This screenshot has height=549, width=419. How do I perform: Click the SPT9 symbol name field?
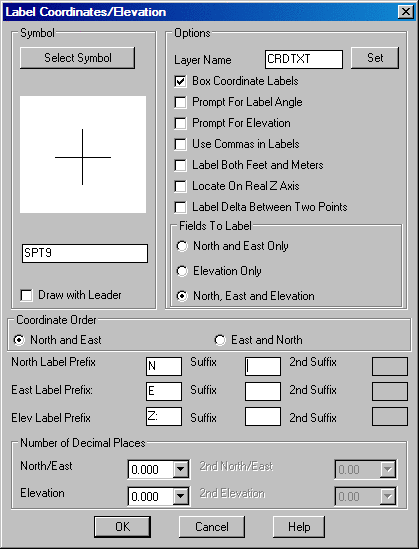coord(85,253)
